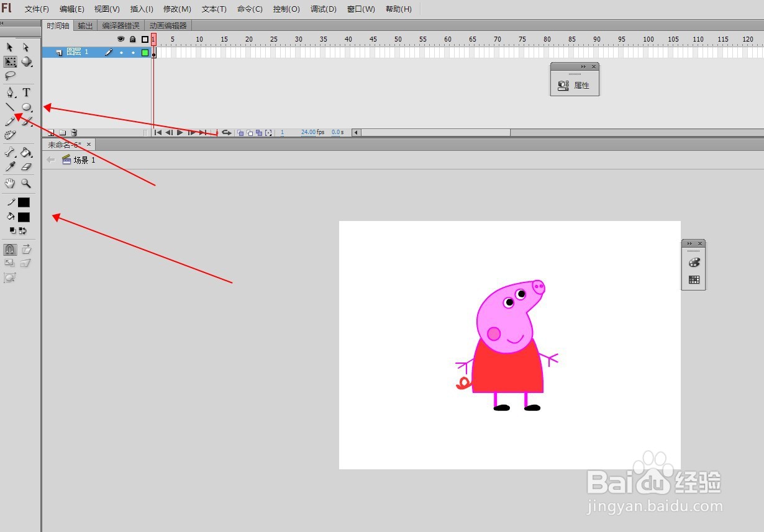Switch to the 编译器错误 tab
Image resolution: width=764 pixels, height=532 pixels.
click(x=121, y=25)
